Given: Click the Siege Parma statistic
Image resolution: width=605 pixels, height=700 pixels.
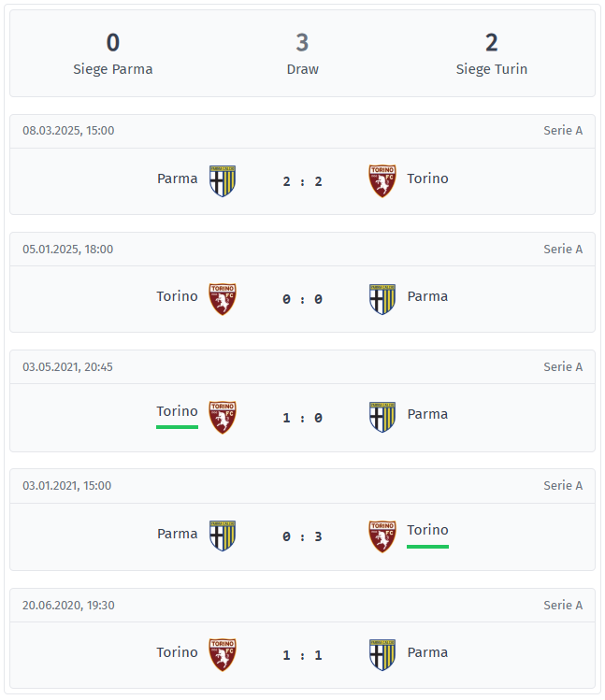Looking at the screenshot, I should [x=113, y=53].
